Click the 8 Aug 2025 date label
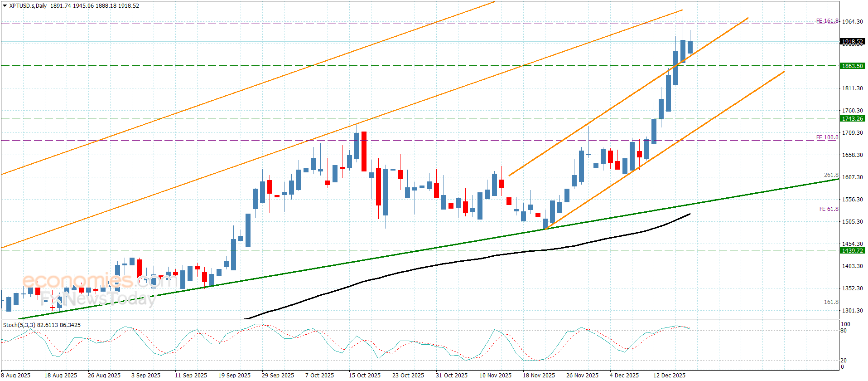The width and height of the screenshot is (868, 381). pos(16,376)
